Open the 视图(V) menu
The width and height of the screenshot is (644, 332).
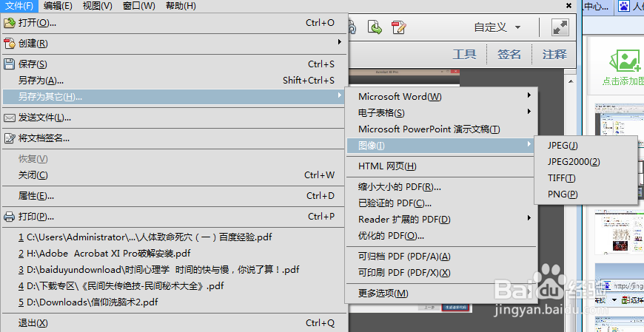pos(97,6)
